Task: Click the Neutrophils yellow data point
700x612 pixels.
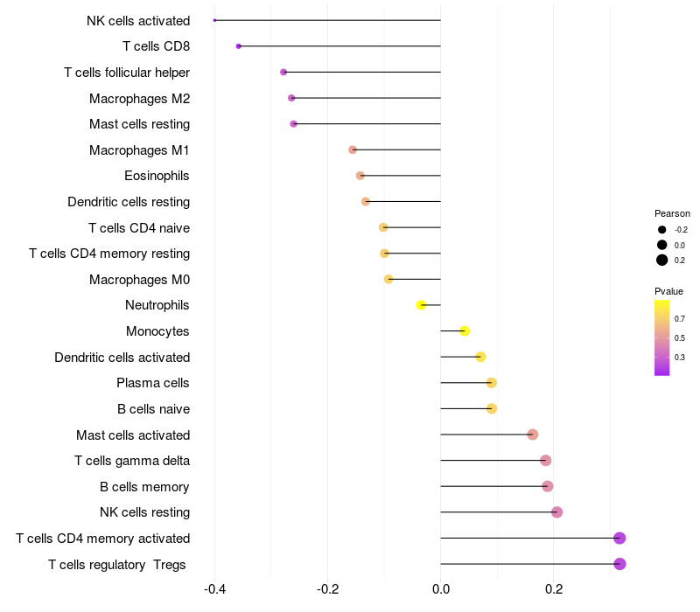Action: pos(421,305)
